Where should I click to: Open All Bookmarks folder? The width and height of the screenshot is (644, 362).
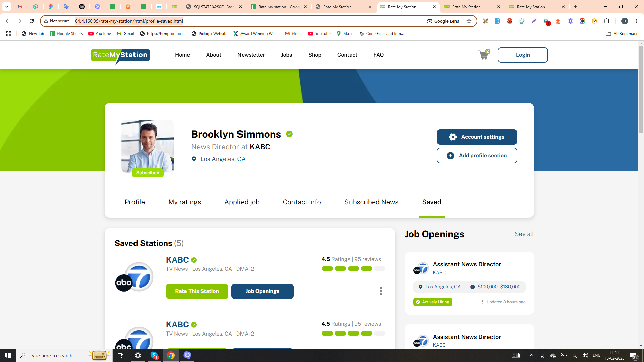(x=622, y=34)
